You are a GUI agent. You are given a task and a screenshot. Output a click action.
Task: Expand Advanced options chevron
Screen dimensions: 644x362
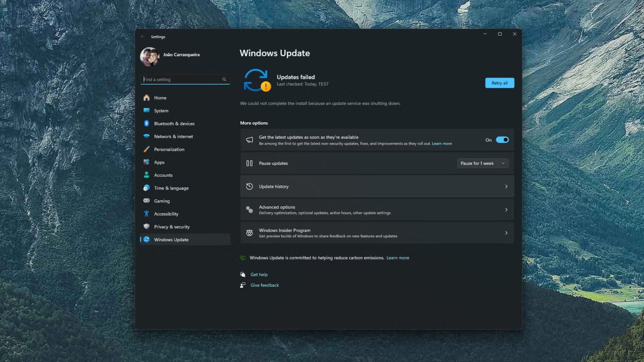click(506, 209)
